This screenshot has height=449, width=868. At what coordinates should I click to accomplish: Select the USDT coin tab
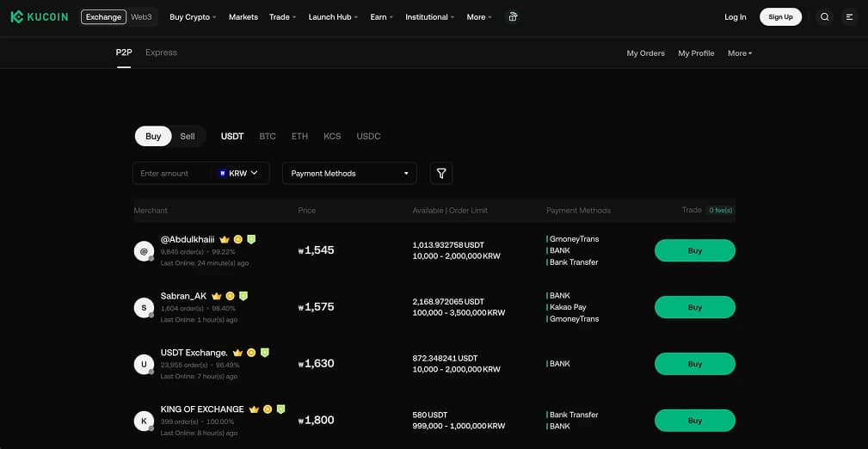(232, 136)
